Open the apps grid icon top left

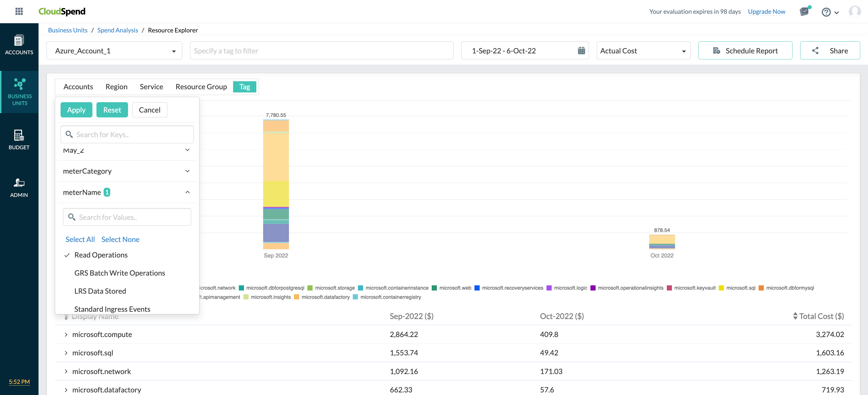(19, 11)
